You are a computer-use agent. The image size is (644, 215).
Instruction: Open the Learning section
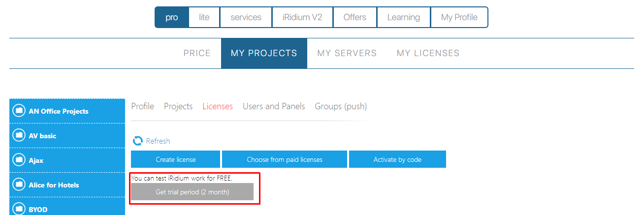coord(403,17)
